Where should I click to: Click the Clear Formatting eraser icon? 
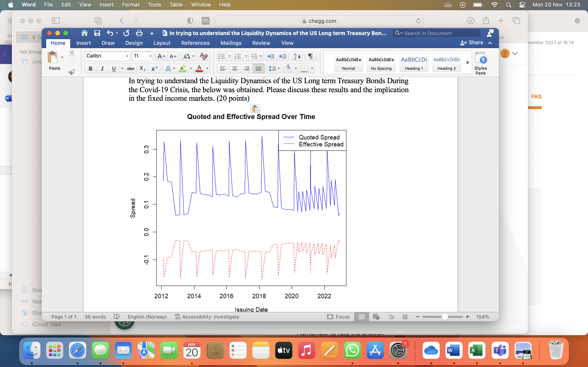204,56
